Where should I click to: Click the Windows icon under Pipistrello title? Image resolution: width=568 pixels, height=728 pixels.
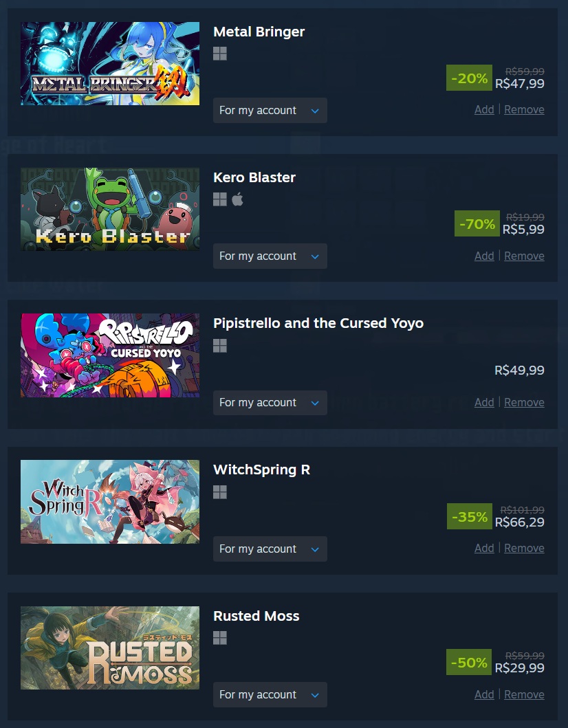tap(220, 346)
